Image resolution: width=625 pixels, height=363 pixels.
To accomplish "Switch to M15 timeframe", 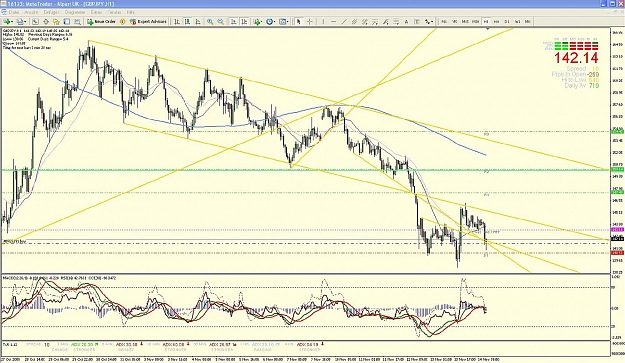I will [x=464, y=22].
